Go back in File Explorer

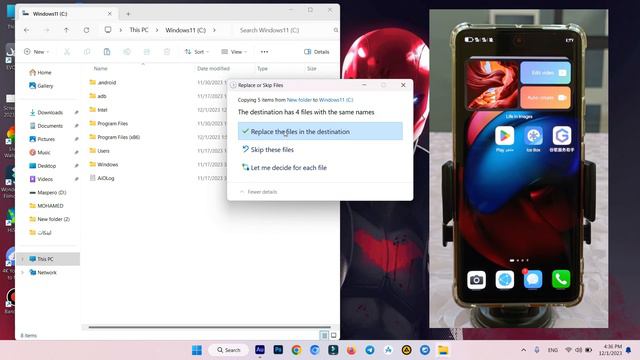click(x=27, y=30)
